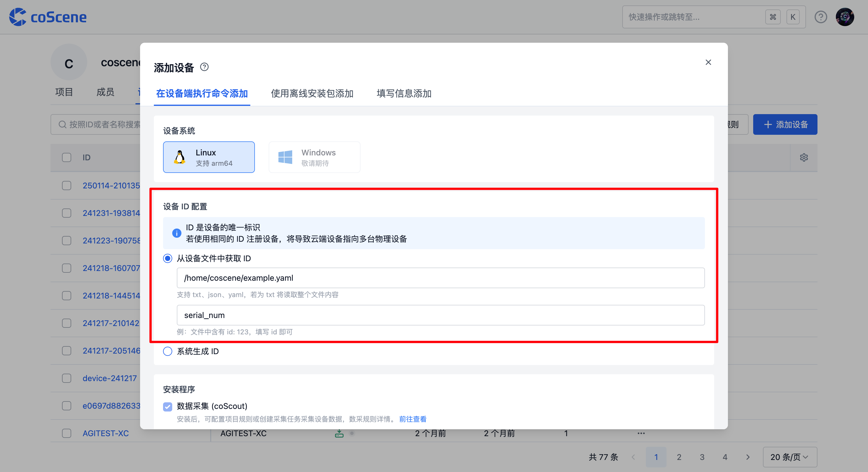Switch to 使用离线安装包添加 tab

point(312,93)
